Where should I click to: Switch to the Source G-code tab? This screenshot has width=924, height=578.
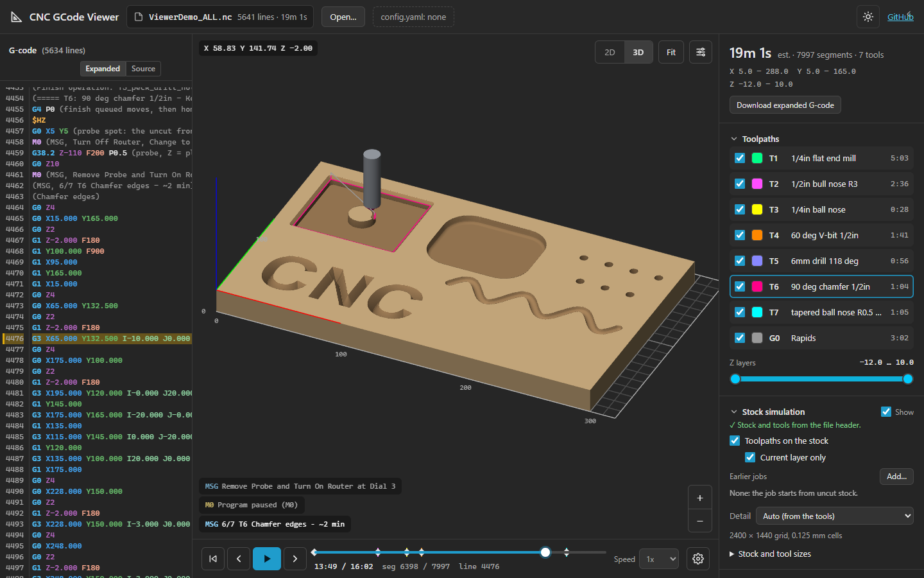pos(143,69)
